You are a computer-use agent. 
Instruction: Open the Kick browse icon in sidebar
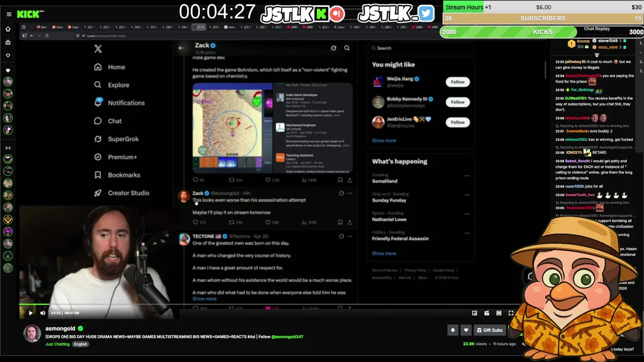(8, 42)
